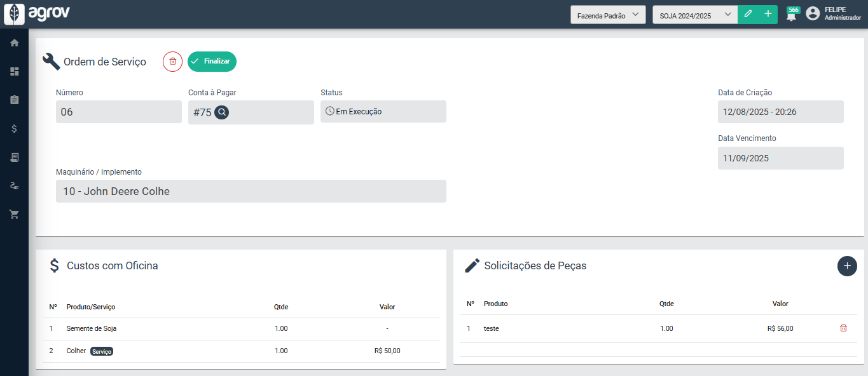Add a new harvest with the green plus

tap(768, 15)
